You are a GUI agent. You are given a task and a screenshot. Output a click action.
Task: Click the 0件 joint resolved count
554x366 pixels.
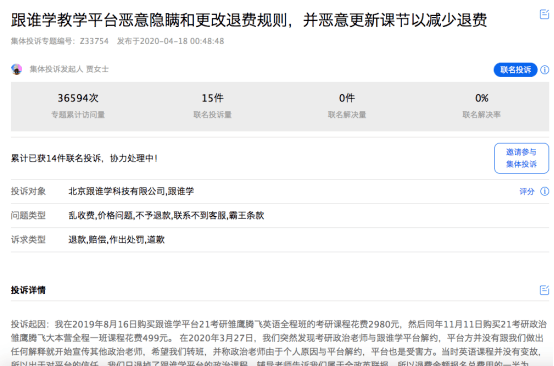click(x=347, y=98)
